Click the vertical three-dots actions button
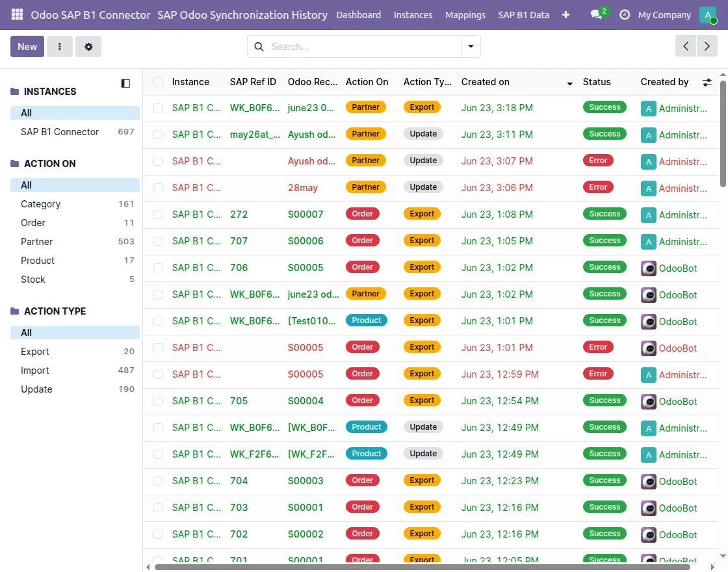728x572 pixels. pyautogui.click(x=59, y=46)
